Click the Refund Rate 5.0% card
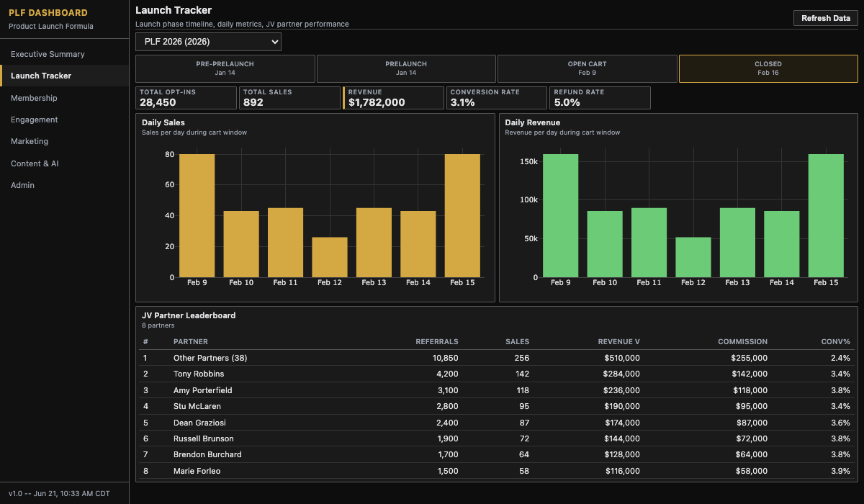 600,98
